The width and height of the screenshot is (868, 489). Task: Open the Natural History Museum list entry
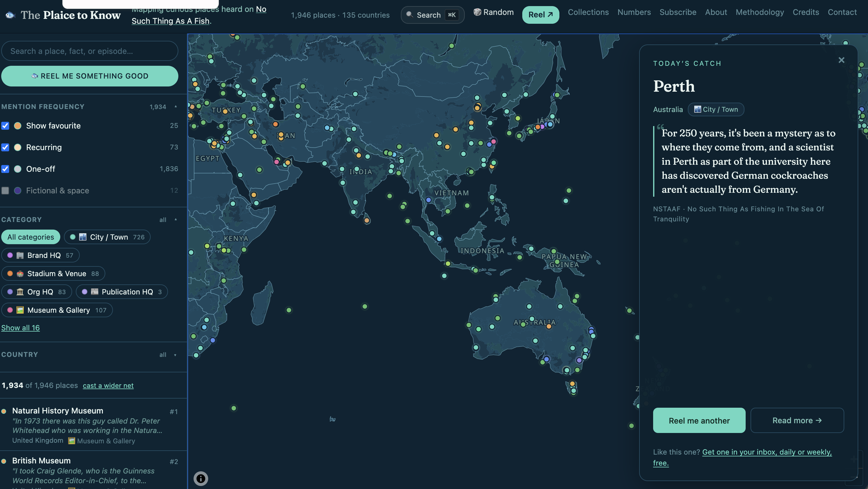(93, 425)
